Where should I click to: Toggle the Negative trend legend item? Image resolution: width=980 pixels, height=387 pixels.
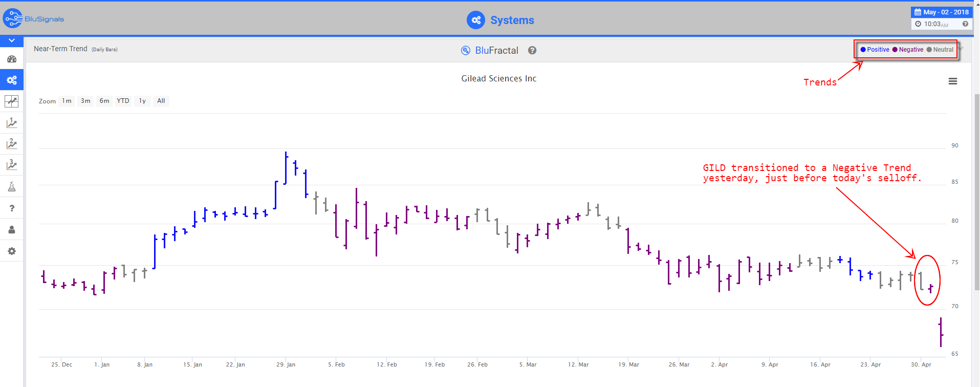908,50
